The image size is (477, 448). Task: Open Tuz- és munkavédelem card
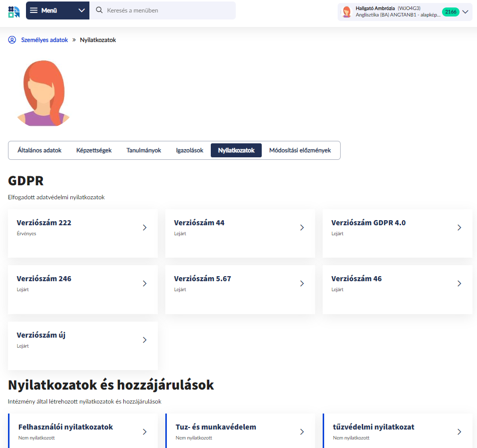240,431
